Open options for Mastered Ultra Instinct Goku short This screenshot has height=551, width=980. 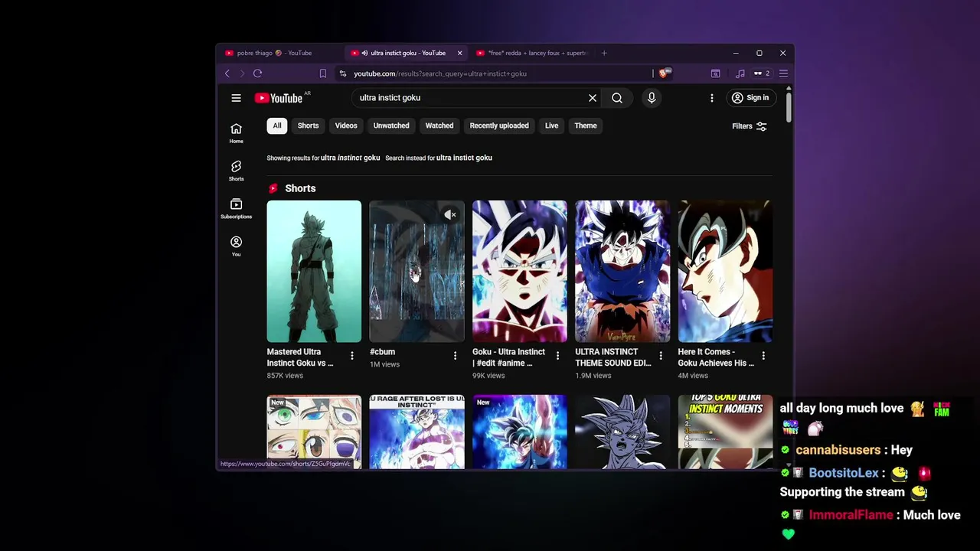click(x=352, y=356)
